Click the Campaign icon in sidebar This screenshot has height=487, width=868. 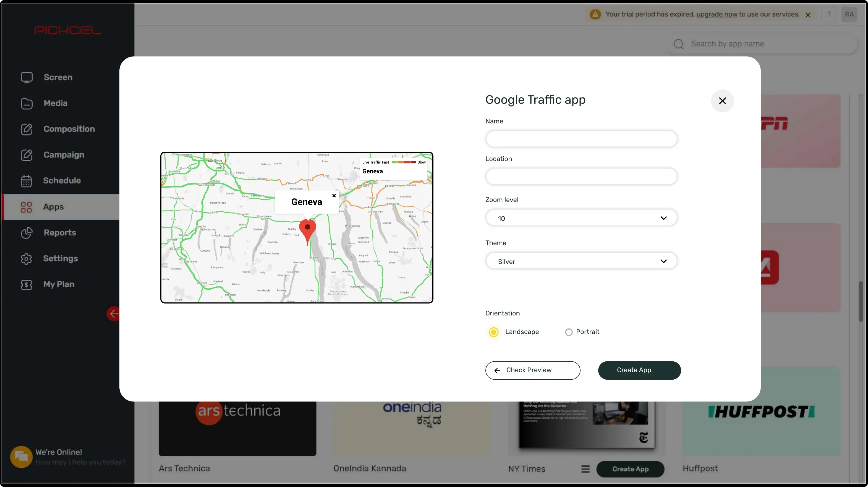(x=26, y=155)
